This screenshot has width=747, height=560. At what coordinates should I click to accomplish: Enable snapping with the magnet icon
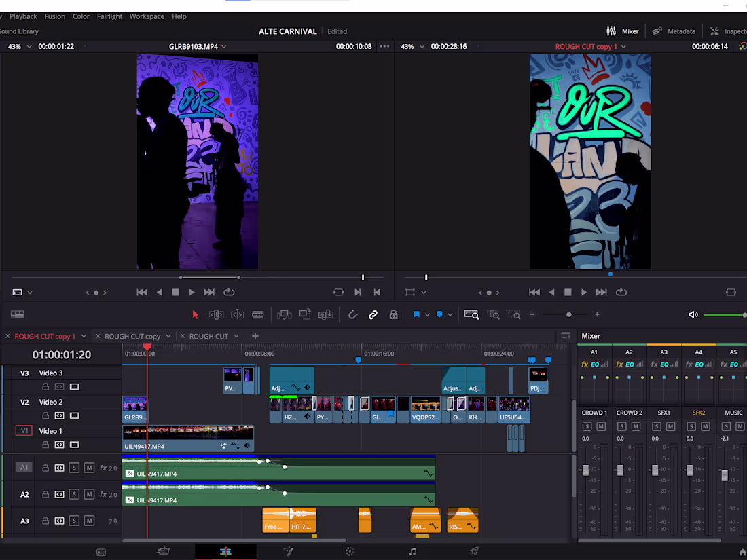coord(352,314)
